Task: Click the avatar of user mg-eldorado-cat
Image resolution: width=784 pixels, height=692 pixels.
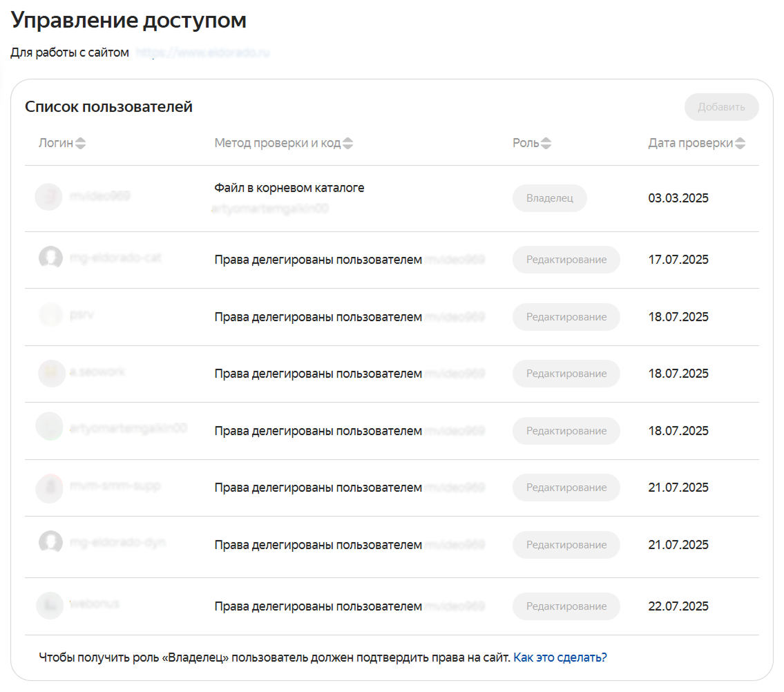Action: [50, 258]
